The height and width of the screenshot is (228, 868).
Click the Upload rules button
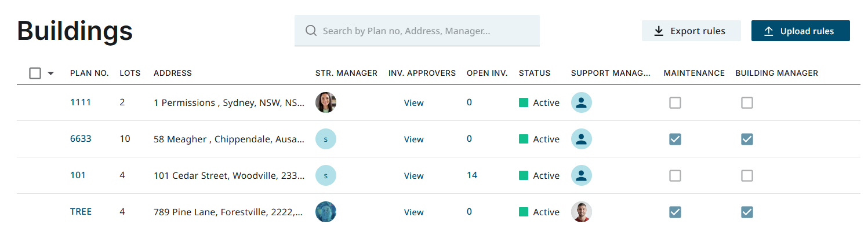801,31
